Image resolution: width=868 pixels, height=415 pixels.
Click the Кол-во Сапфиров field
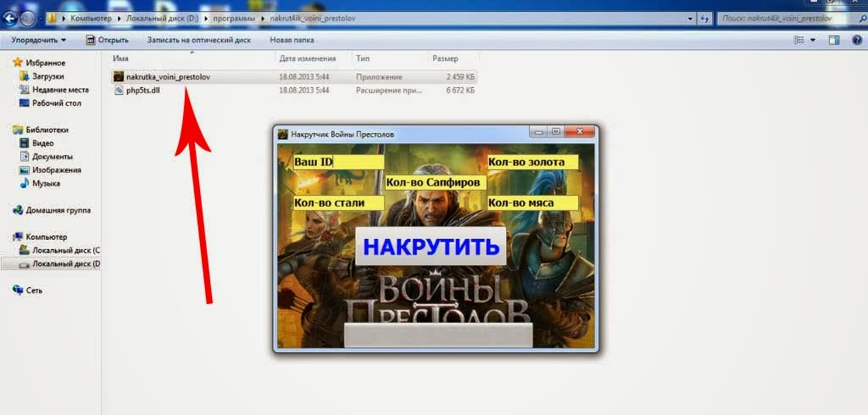[x=436, y=183]
